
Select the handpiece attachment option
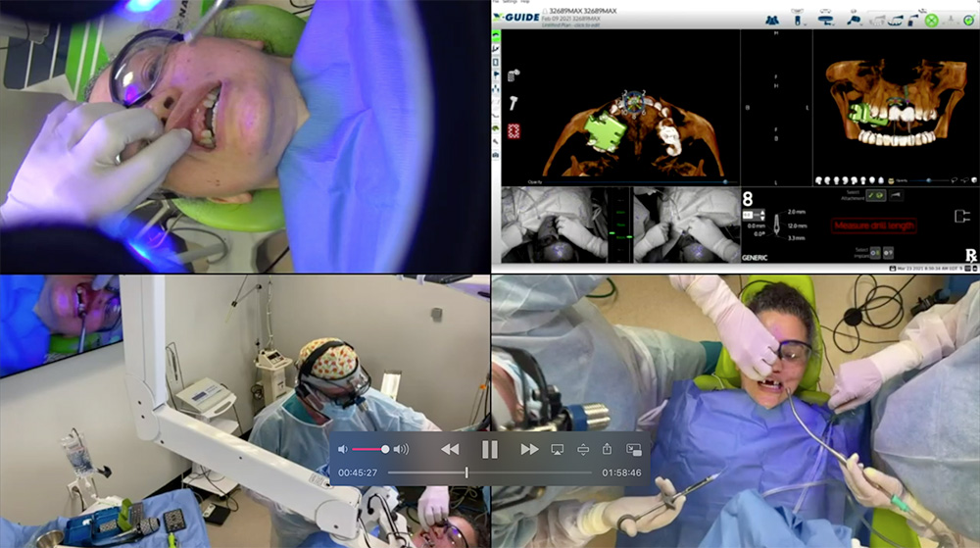point(896,196)
